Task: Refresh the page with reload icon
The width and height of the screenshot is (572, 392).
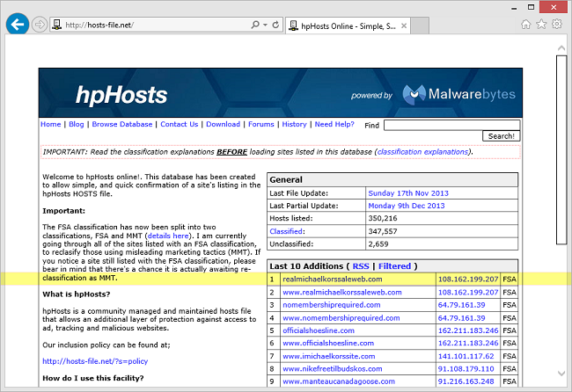Action: (x=275, y=25)
